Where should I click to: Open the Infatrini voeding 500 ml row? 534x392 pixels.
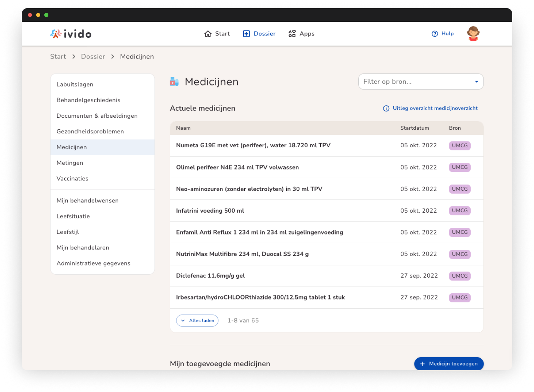(x=327, y=211)
